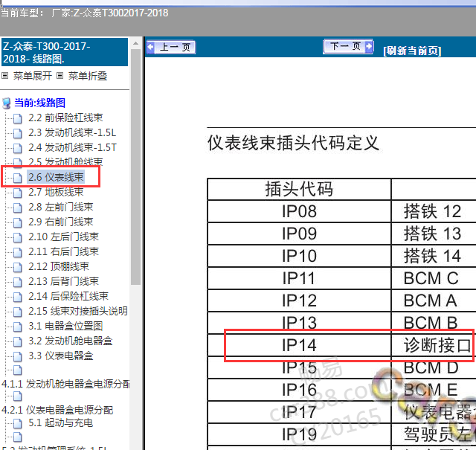Open 2.7 地板线束 page
This screenshot has height=450, width=476.
(56, 192)
